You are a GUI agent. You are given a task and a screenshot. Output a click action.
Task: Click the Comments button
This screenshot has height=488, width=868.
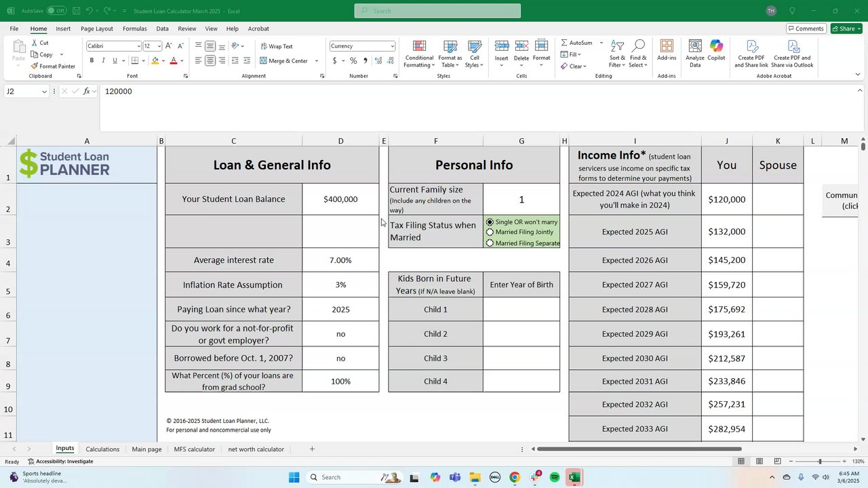click(806, 28)
